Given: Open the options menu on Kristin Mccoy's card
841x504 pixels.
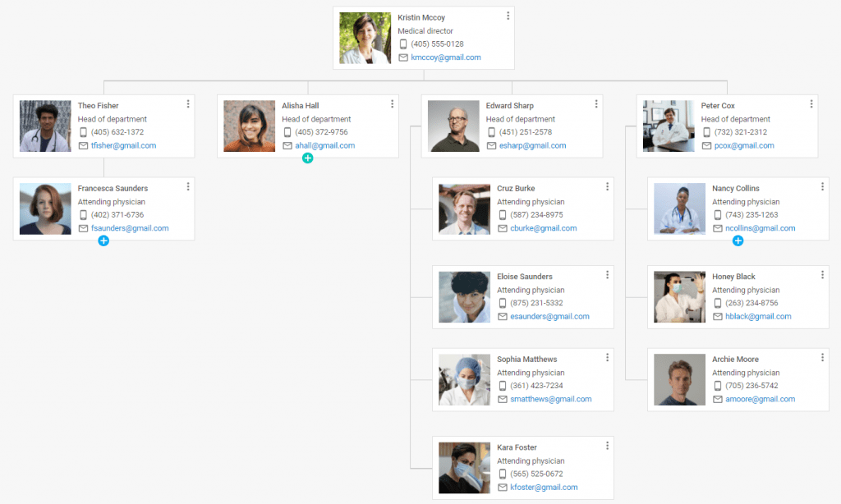Looking at the screenshot, I should coord(508,15).
